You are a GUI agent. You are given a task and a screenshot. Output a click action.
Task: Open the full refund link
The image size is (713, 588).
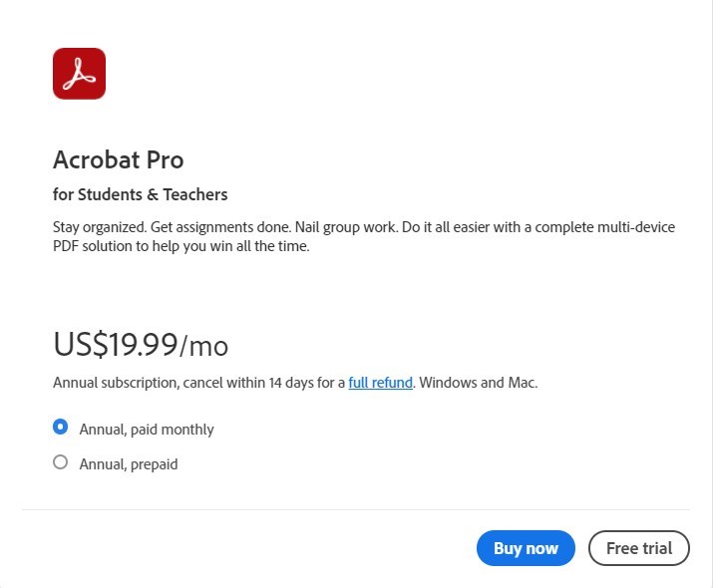coord(380,382)
